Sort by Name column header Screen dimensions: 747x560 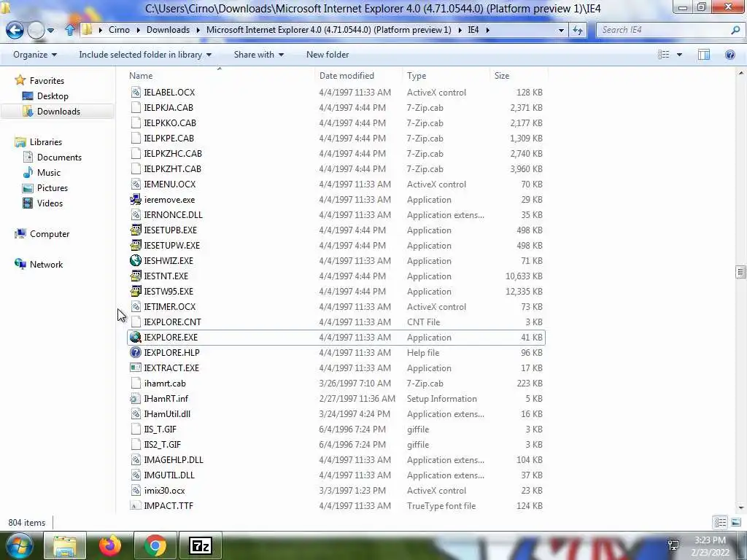(x=141, y=76)
